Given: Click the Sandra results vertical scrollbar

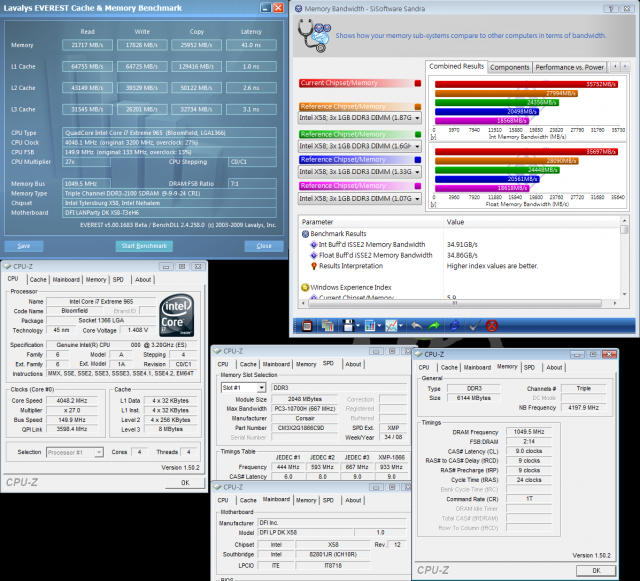Looking at the screenshot, I should point(624,257).
